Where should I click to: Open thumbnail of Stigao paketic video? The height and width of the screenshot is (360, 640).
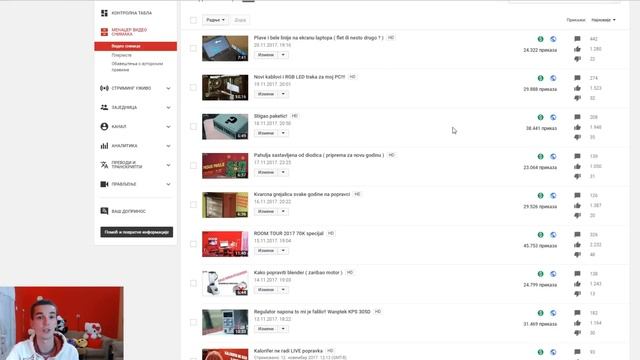coord(225,127)
